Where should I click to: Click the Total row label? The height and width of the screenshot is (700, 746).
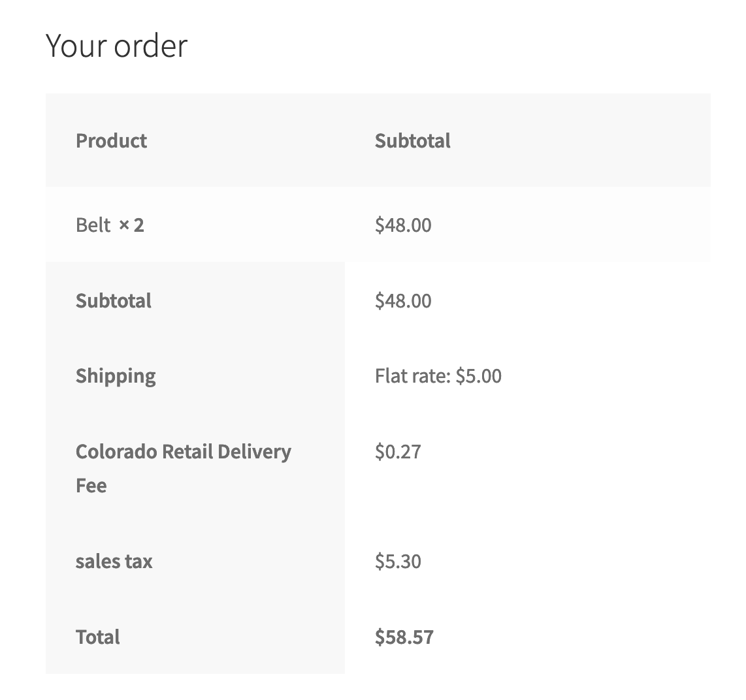pos(97,637)
